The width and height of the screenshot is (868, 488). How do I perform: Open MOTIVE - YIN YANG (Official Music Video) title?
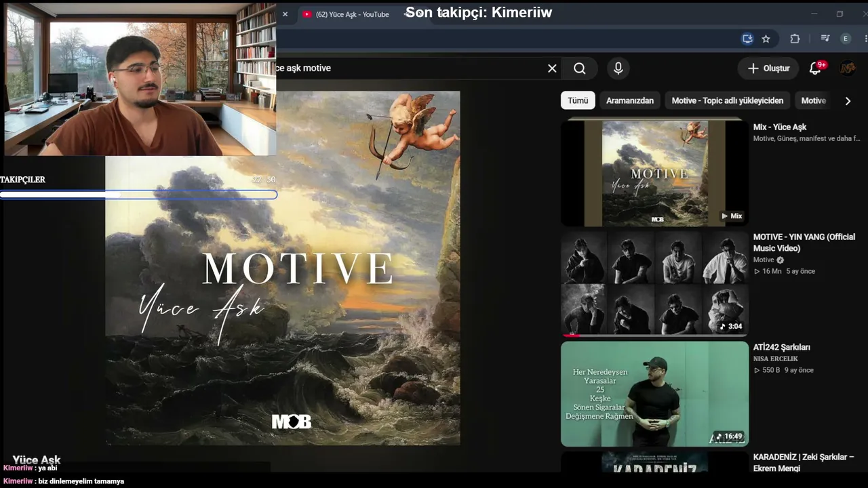click(x=804, y=243)
